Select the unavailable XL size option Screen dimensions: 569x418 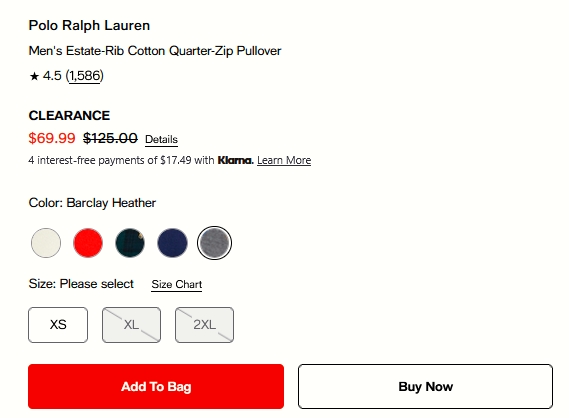[x=131, y=325]
